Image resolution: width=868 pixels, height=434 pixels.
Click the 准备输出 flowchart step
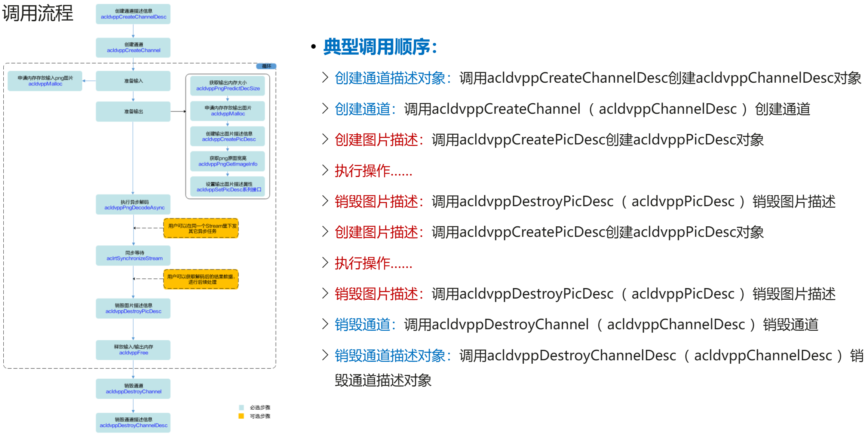click(x=133, y=111)
